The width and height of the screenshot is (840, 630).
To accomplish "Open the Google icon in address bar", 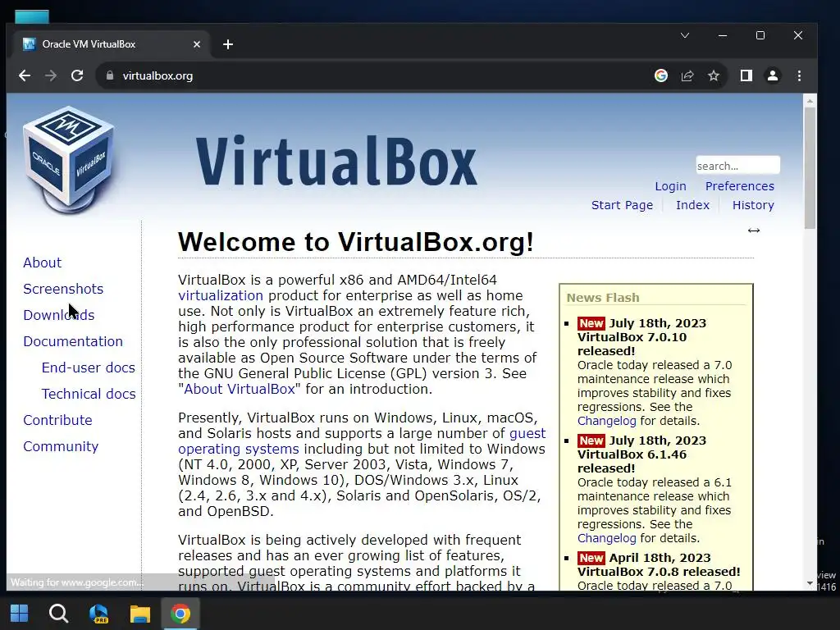I will click(x=661, y=75).
